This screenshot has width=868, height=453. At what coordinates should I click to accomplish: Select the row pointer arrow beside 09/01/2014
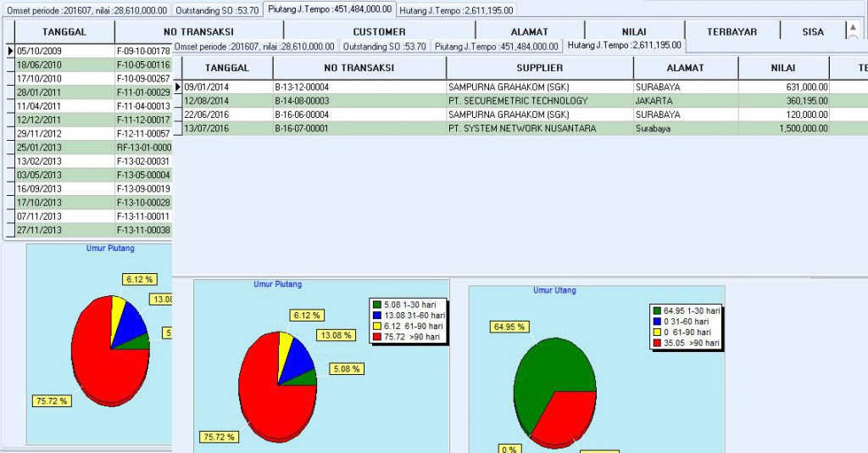tap(178, 87)
